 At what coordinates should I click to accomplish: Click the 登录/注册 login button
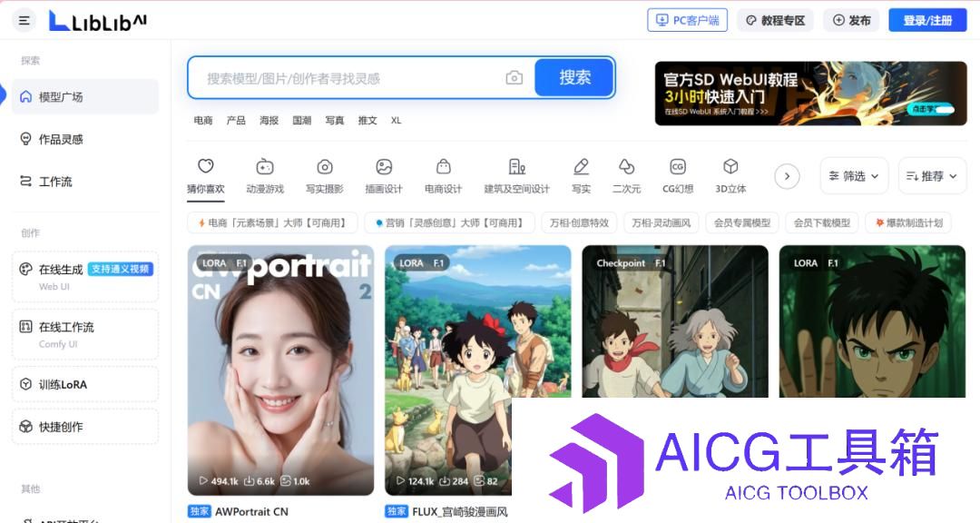[927, 21]
